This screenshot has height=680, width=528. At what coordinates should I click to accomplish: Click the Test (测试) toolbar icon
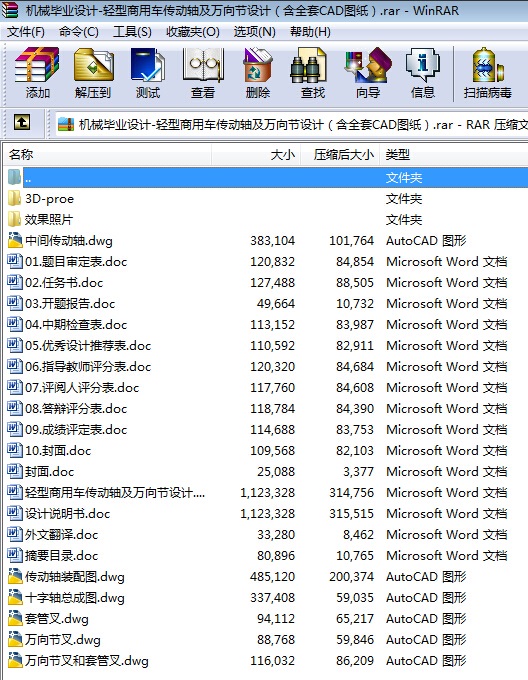[148, 72]
